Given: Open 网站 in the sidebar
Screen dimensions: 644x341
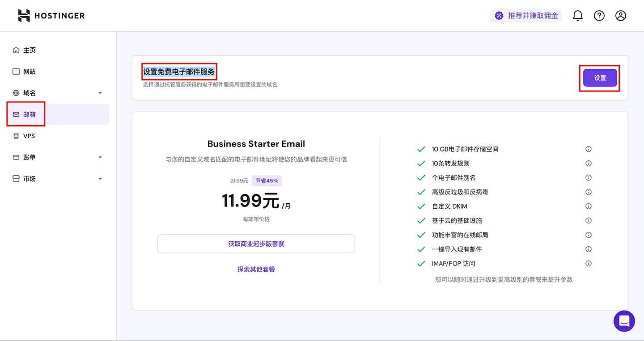Looking at the screenshot, I should [x=58, y=72].
